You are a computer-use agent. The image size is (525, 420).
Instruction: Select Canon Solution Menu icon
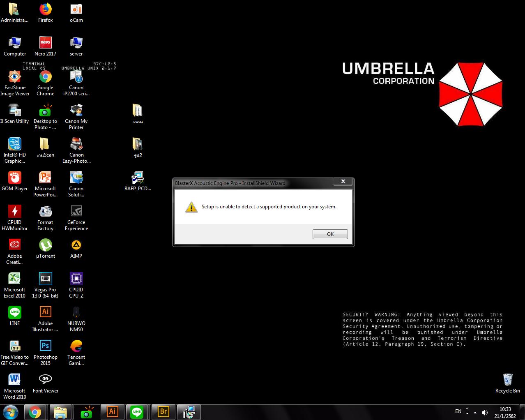76,184
